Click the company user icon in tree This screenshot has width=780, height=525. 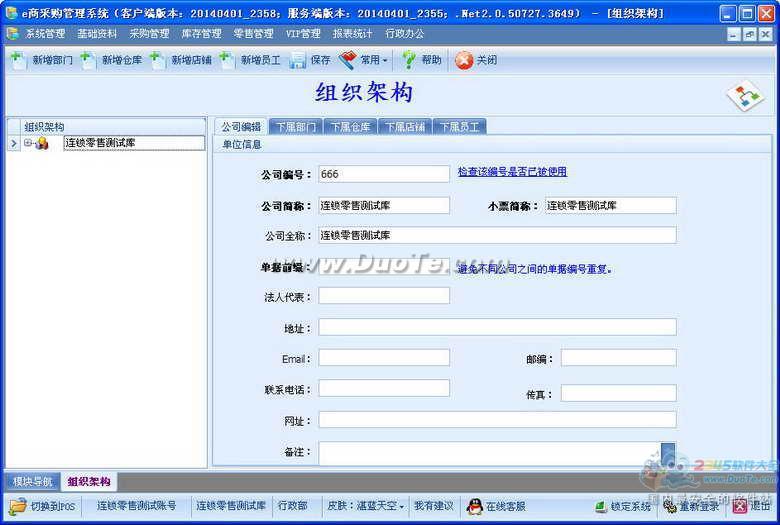(x=42, y=143)
